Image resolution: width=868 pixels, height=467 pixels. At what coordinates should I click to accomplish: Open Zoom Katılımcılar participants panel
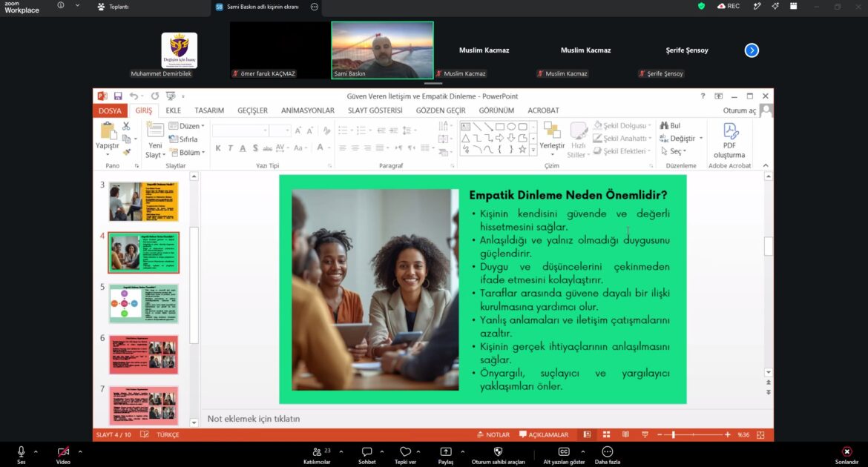click(x=318, y=455)
